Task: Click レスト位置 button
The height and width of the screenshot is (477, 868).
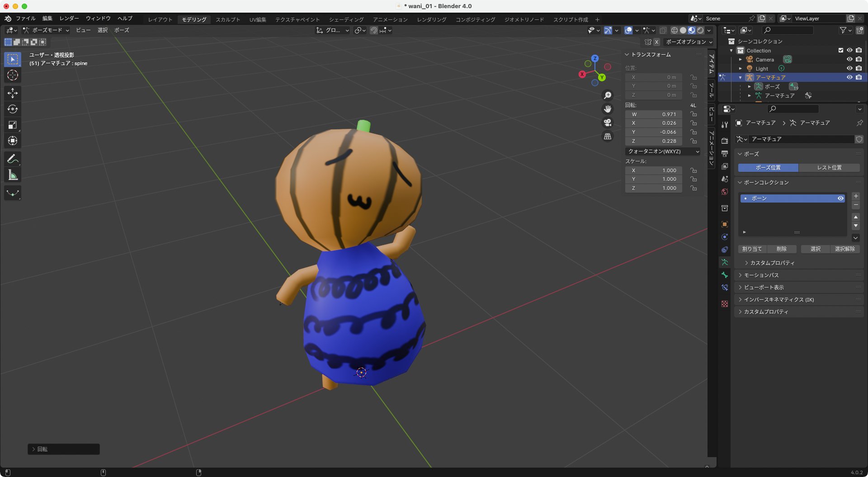Action: coord(829,168)
